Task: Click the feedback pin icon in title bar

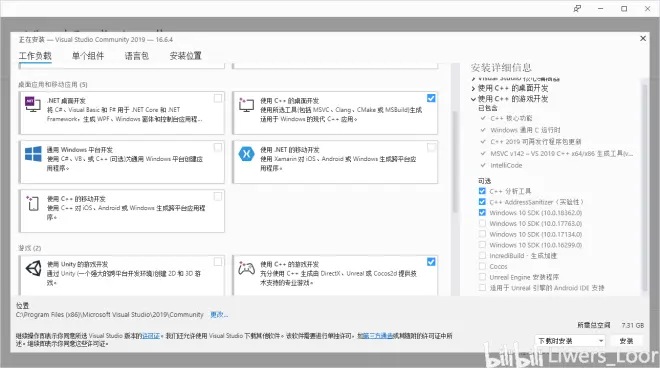Action: (577, 8)
